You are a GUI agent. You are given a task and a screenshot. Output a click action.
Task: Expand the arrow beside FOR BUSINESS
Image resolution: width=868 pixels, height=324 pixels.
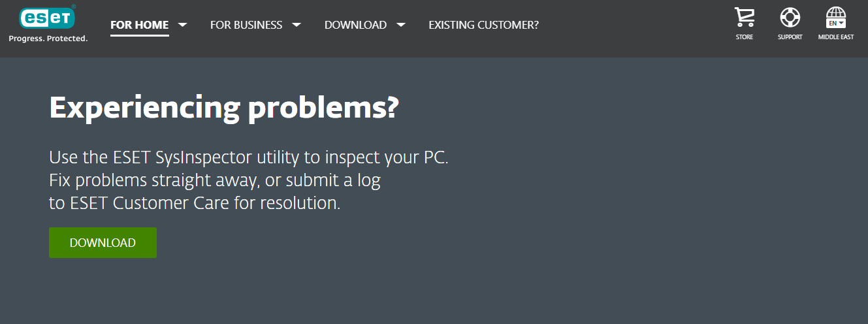pyautogui.click(x=297, y=25)
